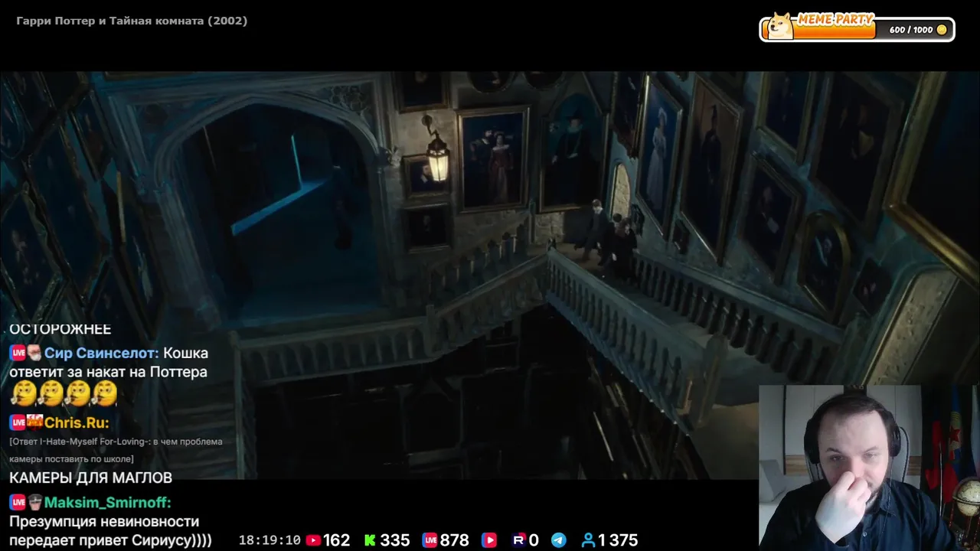The image size is (980, 551).
Task: Click the 'MEME PARTY' label
Action: point(836,19)
